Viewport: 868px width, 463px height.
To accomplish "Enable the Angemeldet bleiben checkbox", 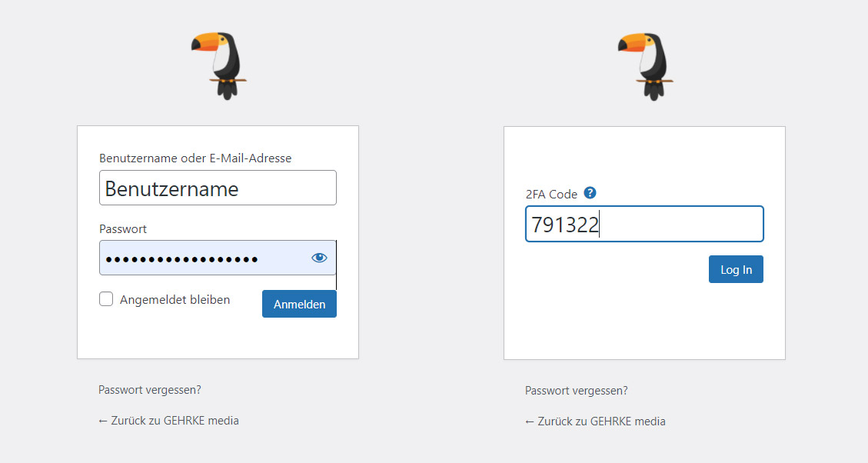I will point(106,299).
